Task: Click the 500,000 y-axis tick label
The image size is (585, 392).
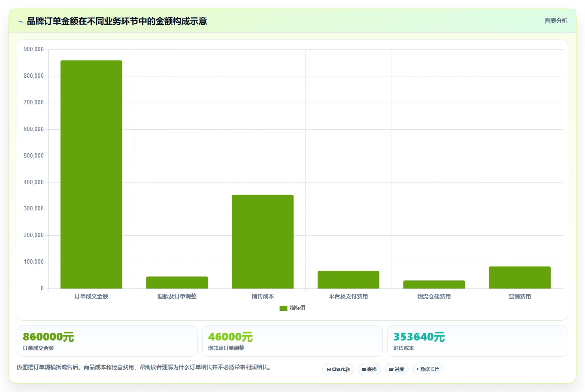Action: point(33,156)
